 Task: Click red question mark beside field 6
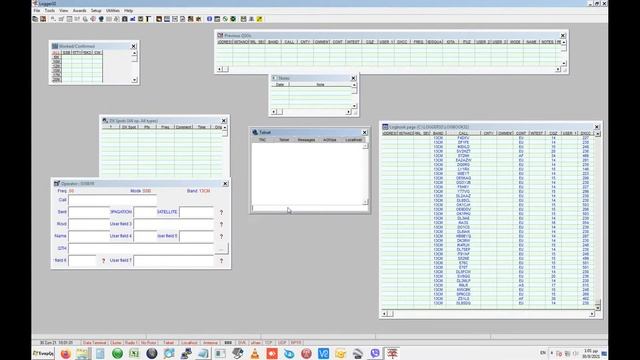(103, 260)
